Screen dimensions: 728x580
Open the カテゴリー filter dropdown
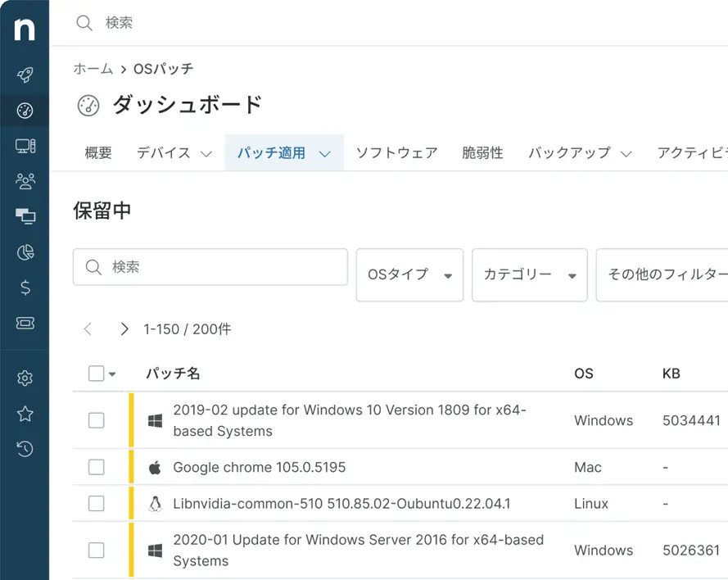pos(529,275)
